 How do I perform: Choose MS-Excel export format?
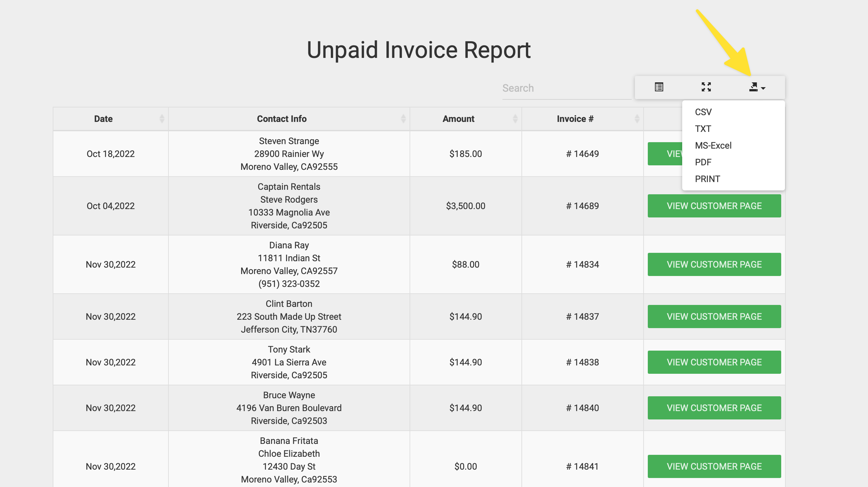point(713,145)
